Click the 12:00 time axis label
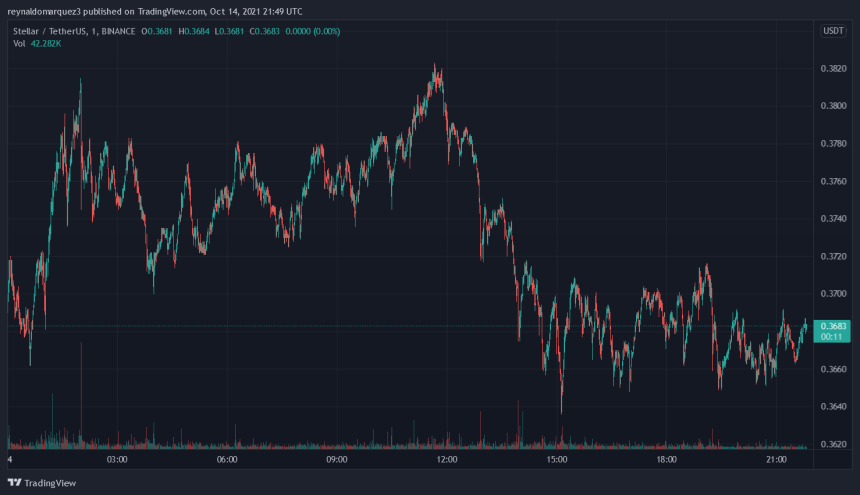Viewport: 860px width, 495px height. pyautogui.click(x=447, y=460)
